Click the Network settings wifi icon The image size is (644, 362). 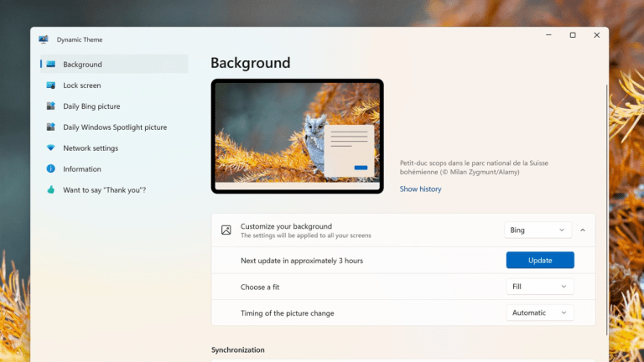click(51, 147)
